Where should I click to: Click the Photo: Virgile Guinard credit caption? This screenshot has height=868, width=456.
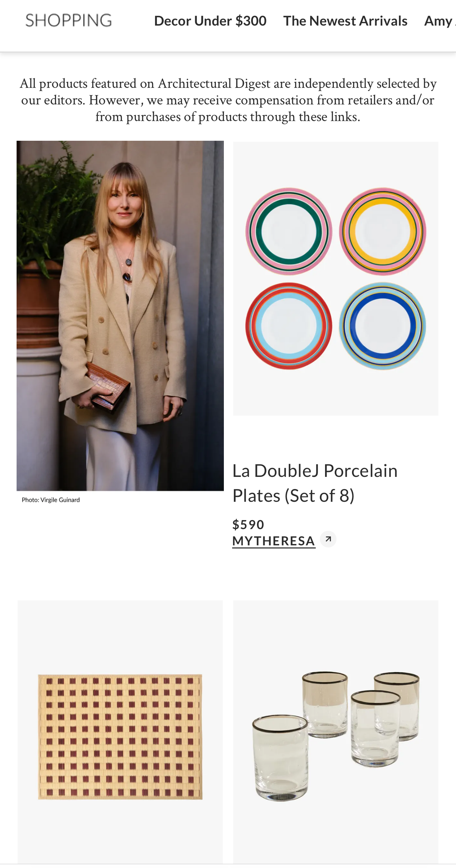coord(51,500)
